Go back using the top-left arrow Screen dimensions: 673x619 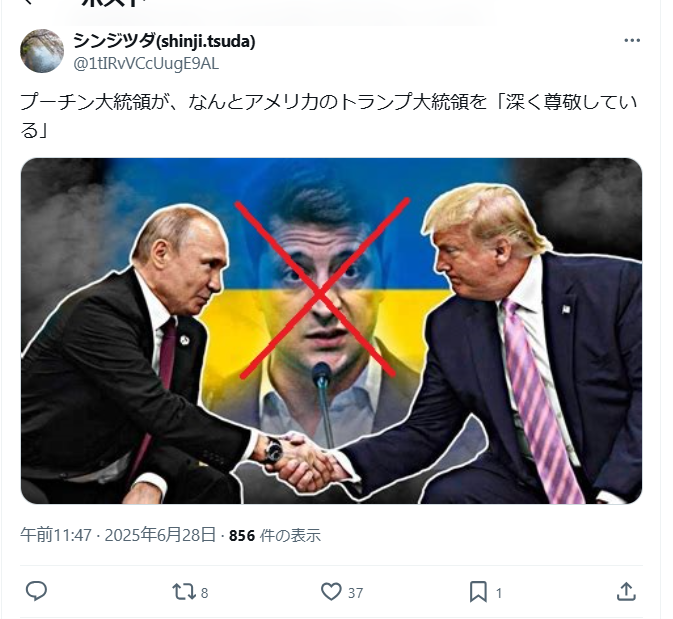[29, 2]
